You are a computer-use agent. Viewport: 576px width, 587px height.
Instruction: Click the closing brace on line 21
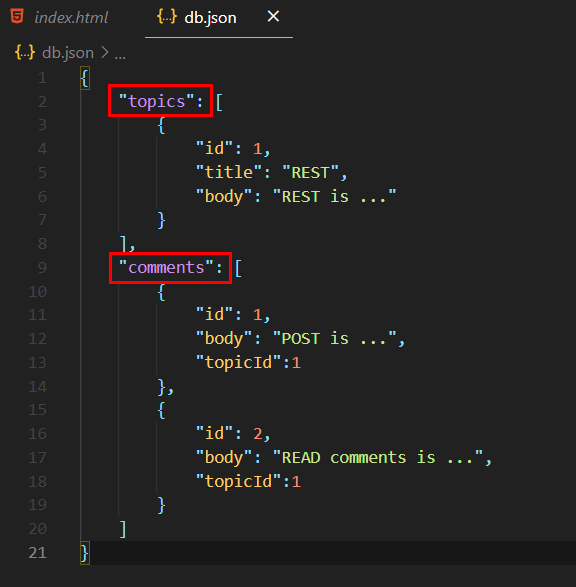[x=85, y=553]
